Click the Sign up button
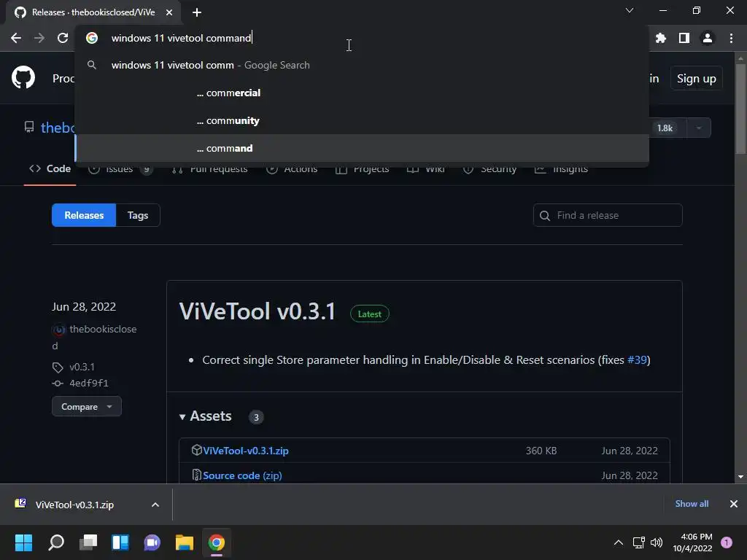This screenshot has width=747, height=560. [696, 79]
